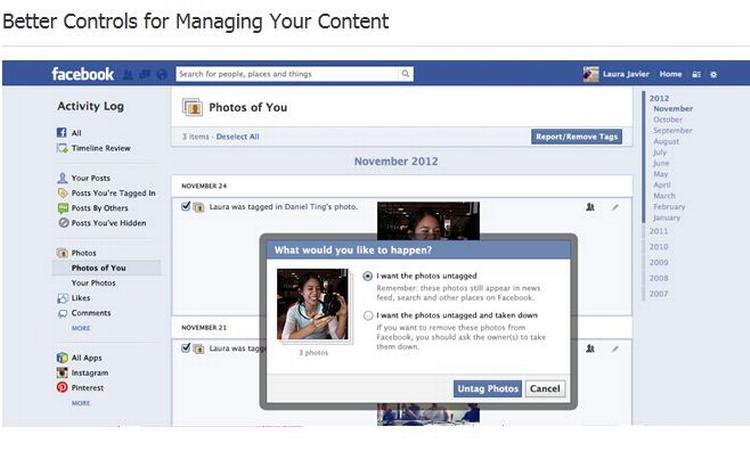Click the search for people field

(x=288, y=74)
